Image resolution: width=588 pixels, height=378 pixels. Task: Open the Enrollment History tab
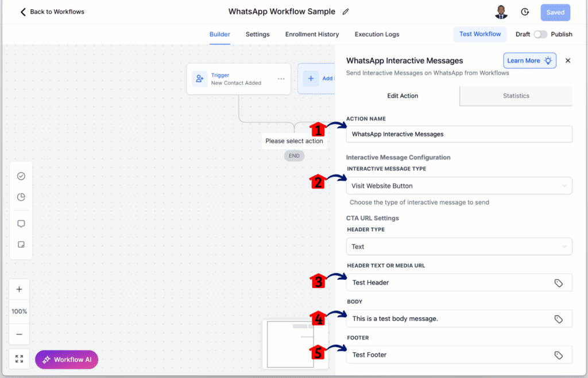click(312, 34)
